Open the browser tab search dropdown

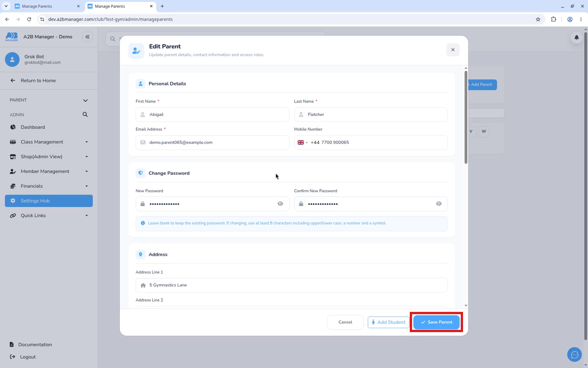(6, 6)
